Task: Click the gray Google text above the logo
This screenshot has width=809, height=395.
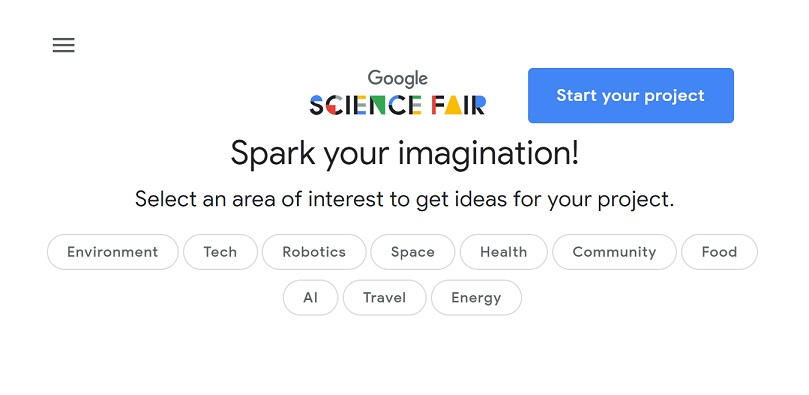Action: [x=397, y=78]
